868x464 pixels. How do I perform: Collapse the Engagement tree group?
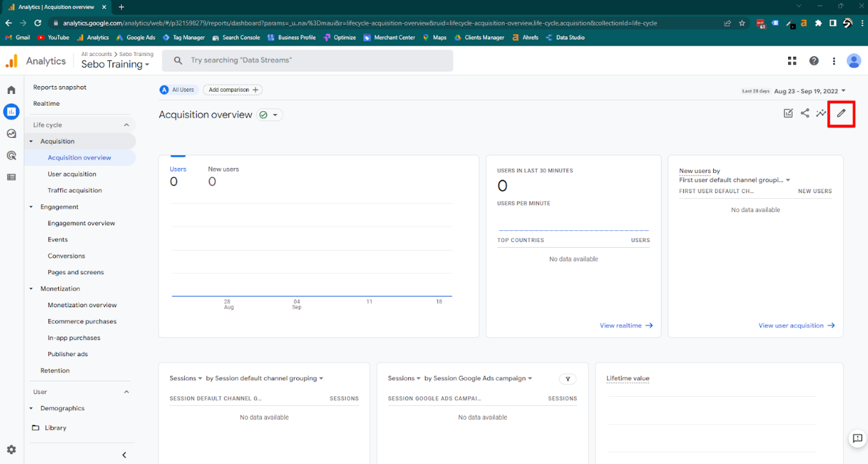31,207
